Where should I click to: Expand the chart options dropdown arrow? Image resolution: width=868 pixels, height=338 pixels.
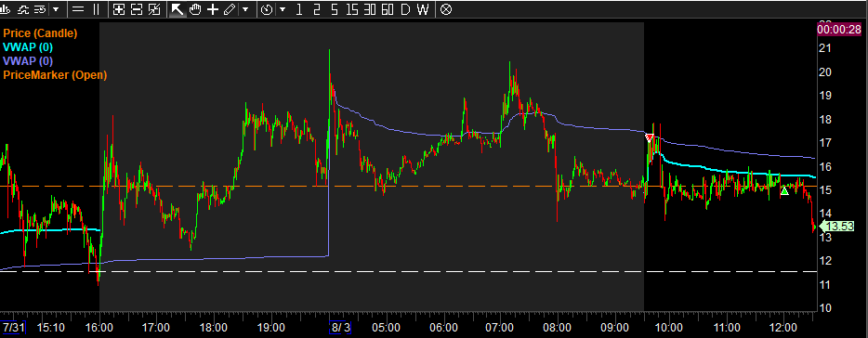pyautogui.click(x=56, y=9)
